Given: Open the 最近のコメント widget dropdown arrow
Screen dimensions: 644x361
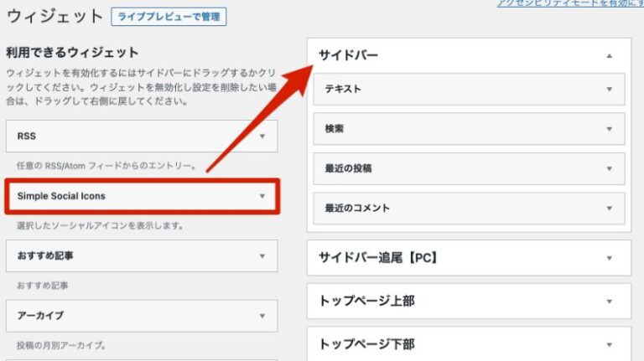Looking at the screenshot, I should 610,209.
